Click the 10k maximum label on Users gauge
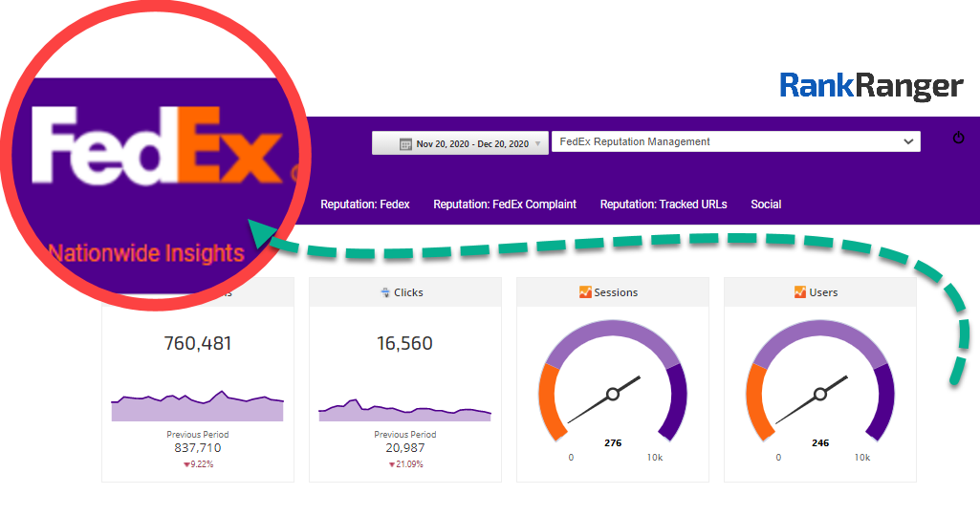 tap(861, 458)
